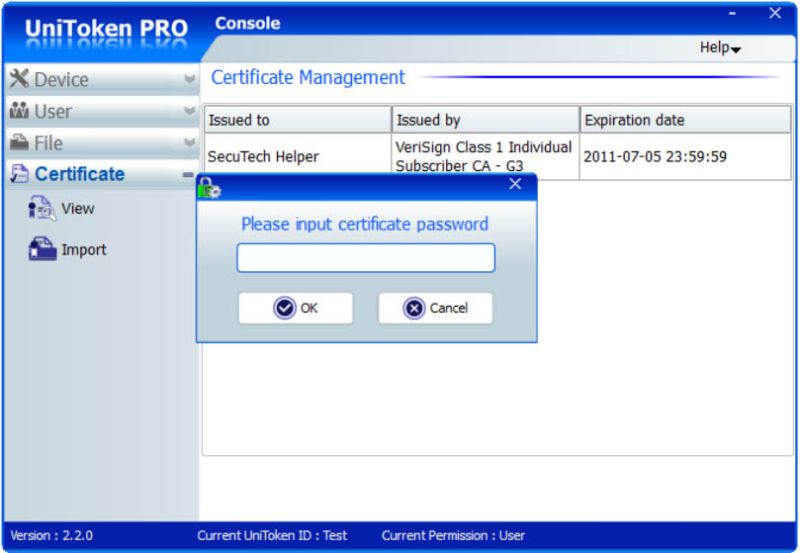Expand the User section chevron

pos(189,111)
